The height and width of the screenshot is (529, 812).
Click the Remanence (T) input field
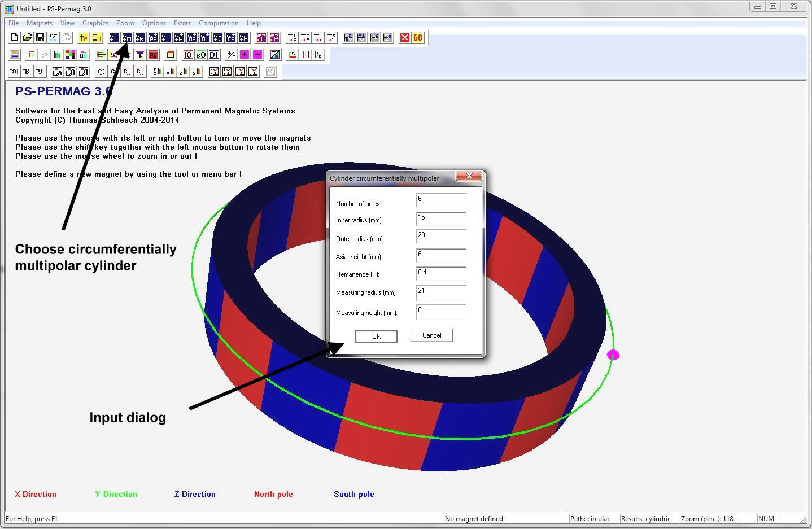441,274
